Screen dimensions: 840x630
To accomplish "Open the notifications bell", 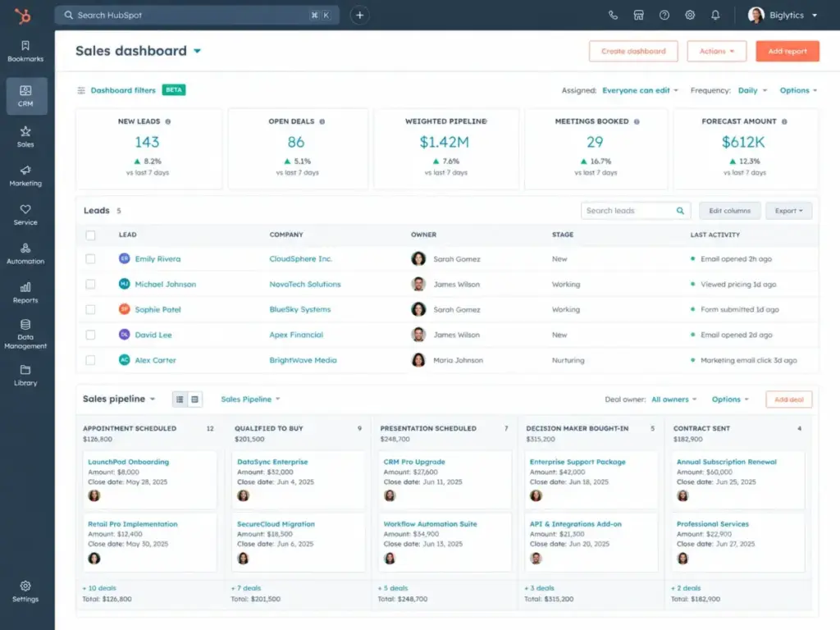I will tap(715, 15).
